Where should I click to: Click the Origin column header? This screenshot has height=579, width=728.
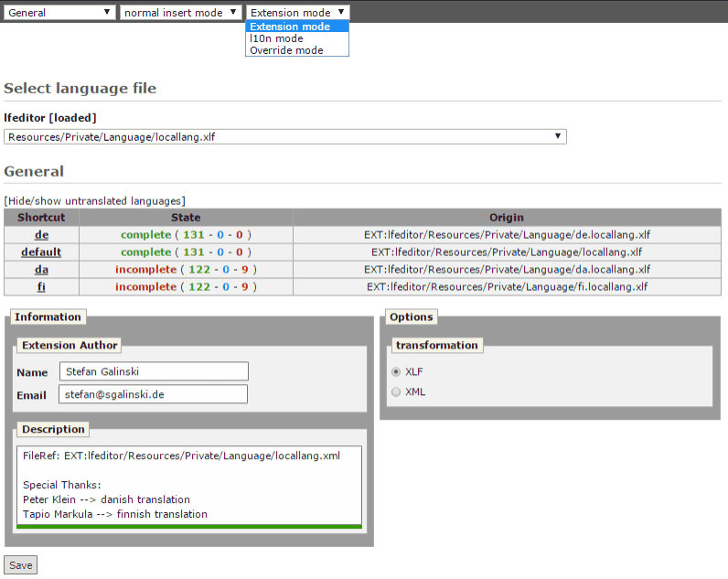[507, 218]
